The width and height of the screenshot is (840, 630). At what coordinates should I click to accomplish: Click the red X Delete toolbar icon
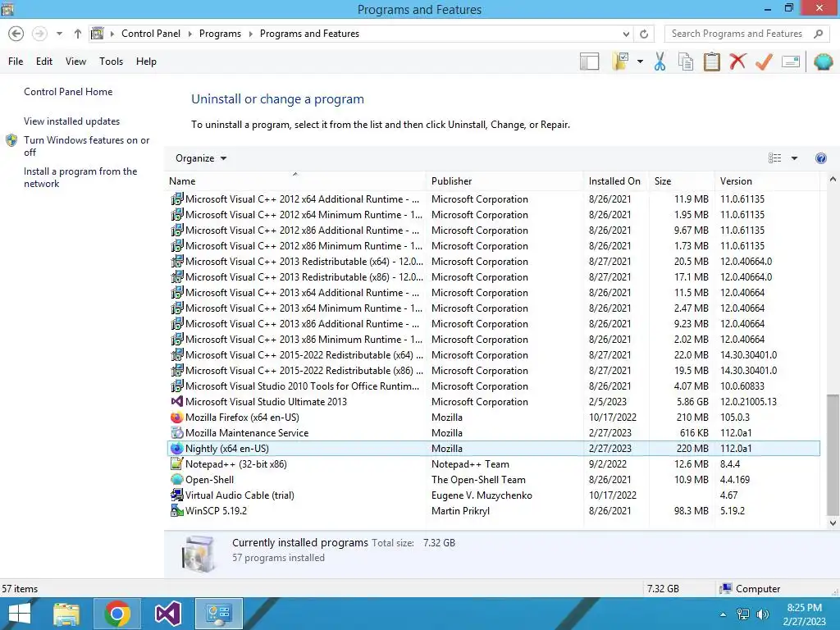click(737, 61)
